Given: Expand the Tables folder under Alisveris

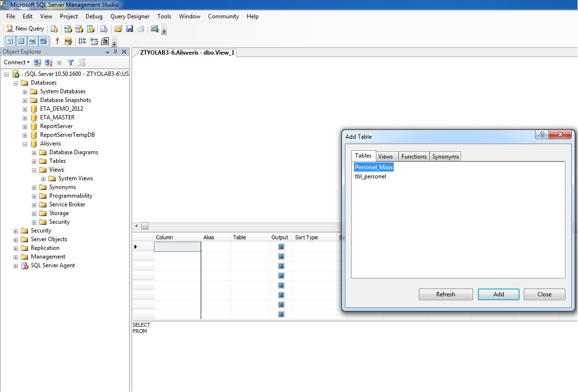Looking at the screenshot, I should (x=34, y=161).
